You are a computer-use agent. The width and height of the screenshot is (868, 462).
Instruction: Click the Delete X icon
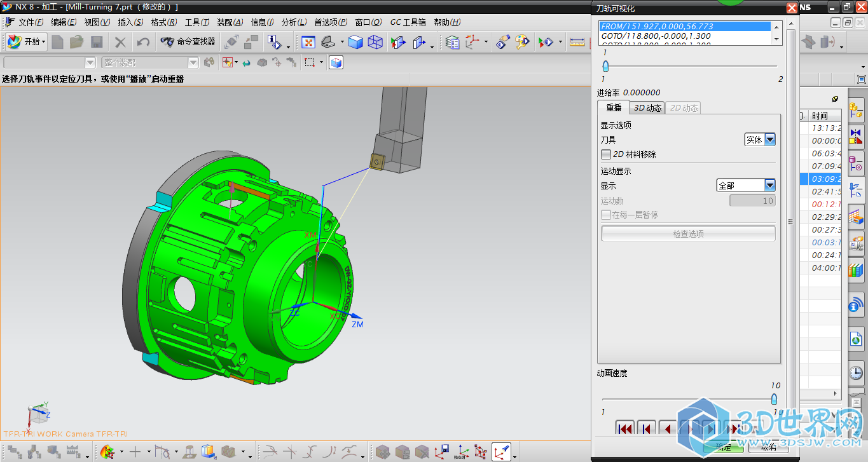coord(120,43)
